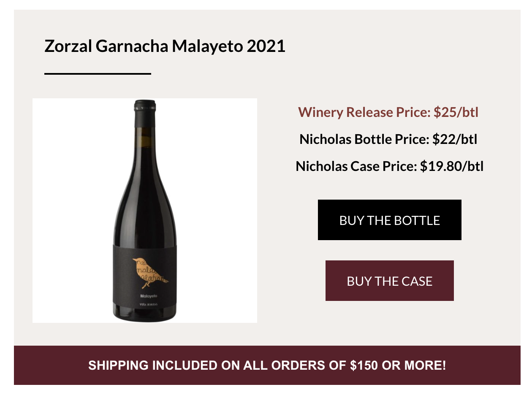Click the gold bird illustration on the label
Image resolution: width=532 pixels, height=406 pixels.
(148, 273)
